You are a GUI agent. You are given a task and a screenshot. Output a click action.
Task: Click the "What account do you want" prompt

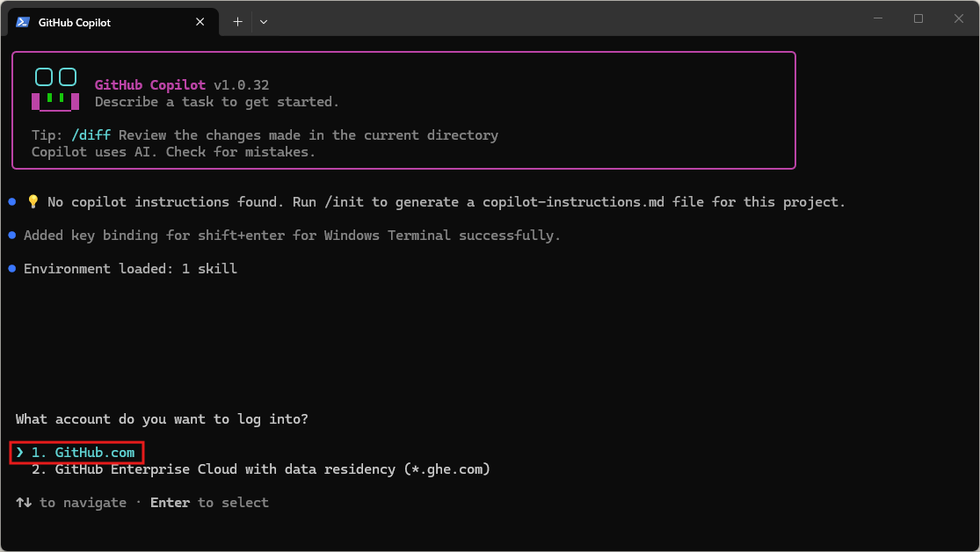pos(162,419)
